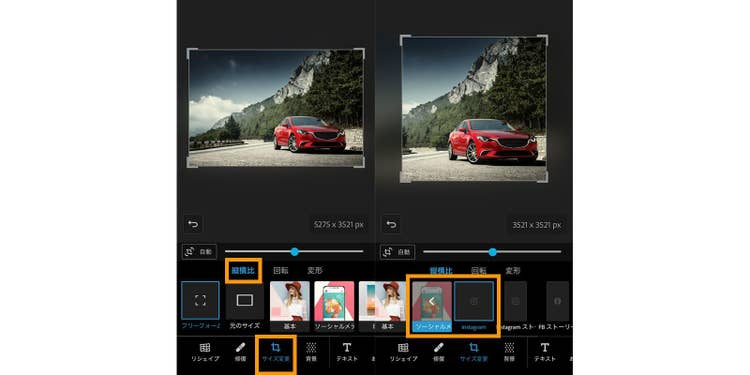
Task: Open the 縦横比 aspect ratio tab in left screen
Action: [x=243, y=271]
